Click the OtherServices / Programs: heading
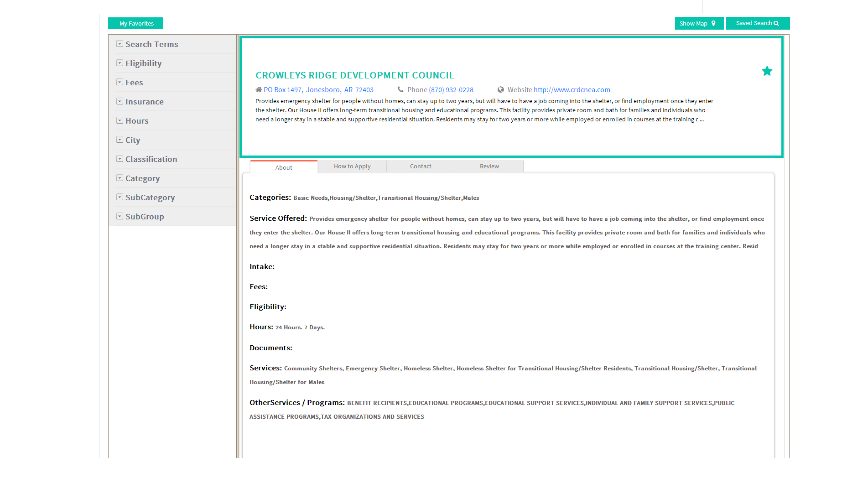This screenshot has height=478, width=868. click(297, 403)
